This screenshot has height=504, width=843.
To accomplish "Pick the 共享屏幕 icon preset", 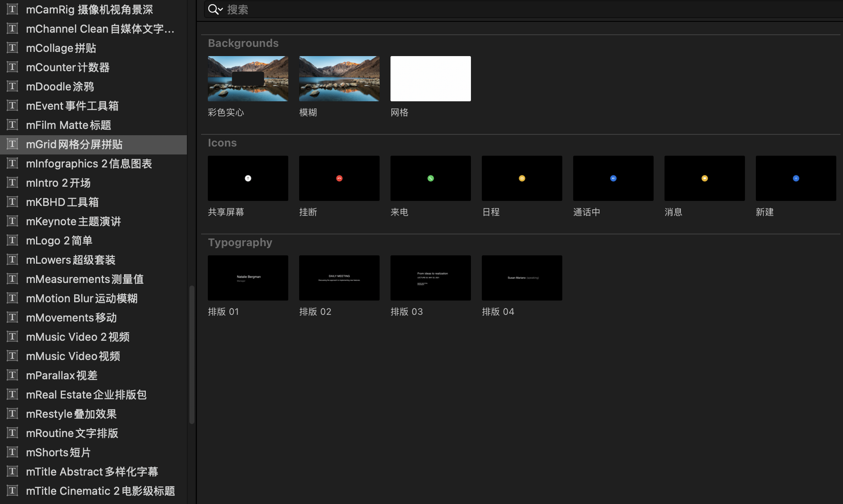I will (x=248, y=178).
